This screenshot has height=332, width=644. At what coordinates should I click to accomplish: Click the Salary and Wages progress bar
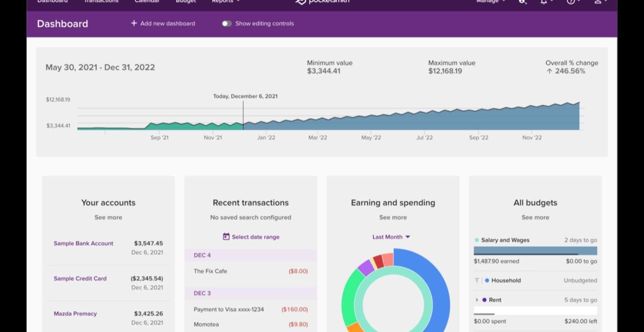[535, 250]
